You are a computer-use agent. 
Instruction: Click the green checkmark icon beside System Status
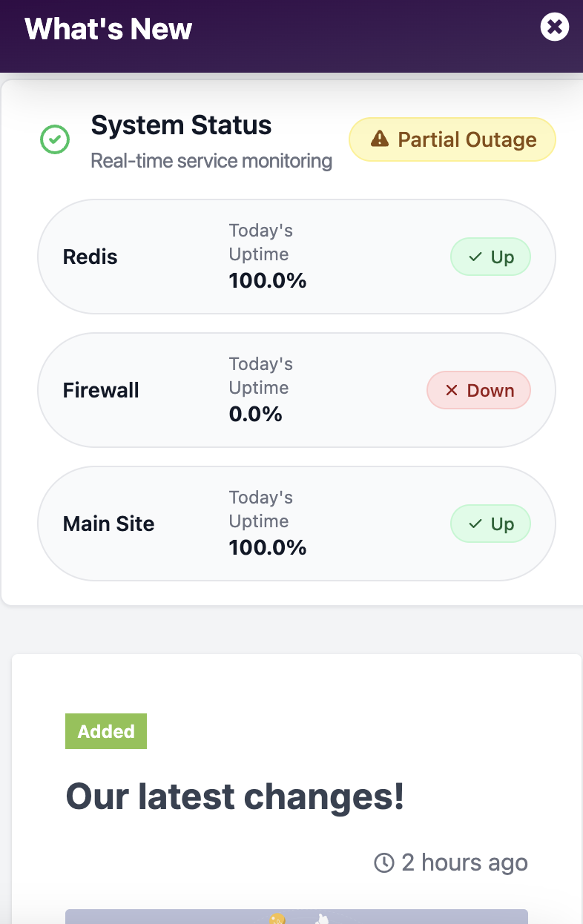[x=55, y=139]
